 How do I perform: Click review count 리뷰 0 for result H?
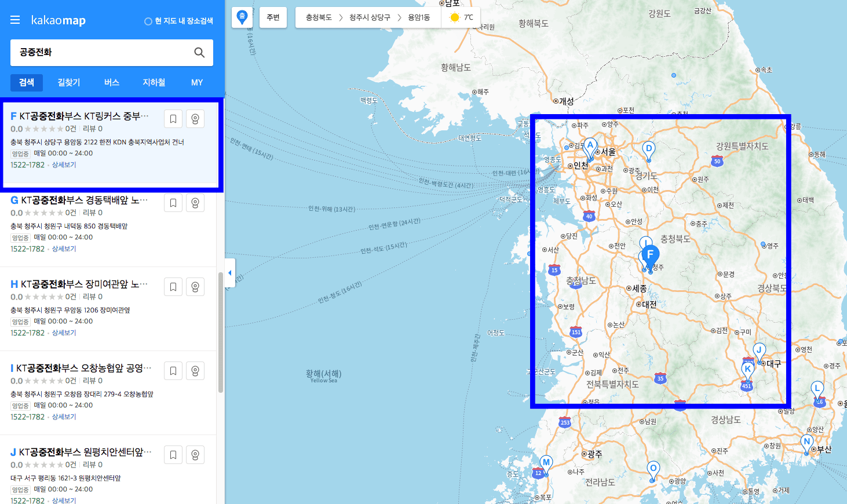coord(93,297)
